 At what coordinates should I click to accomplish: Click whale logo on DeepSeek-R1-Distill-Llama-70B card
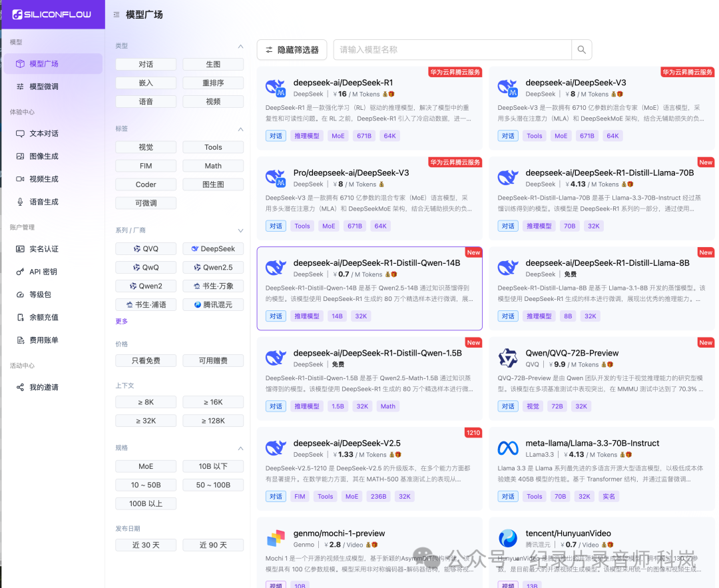(x=508, y=177)
